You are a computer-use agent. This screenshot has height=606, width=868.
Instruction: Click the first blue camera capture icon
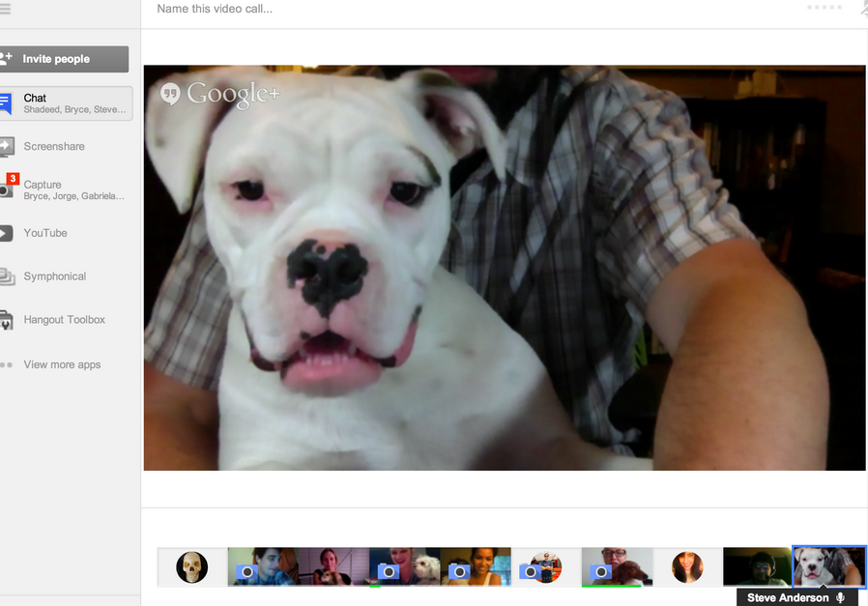coord(247,572)
